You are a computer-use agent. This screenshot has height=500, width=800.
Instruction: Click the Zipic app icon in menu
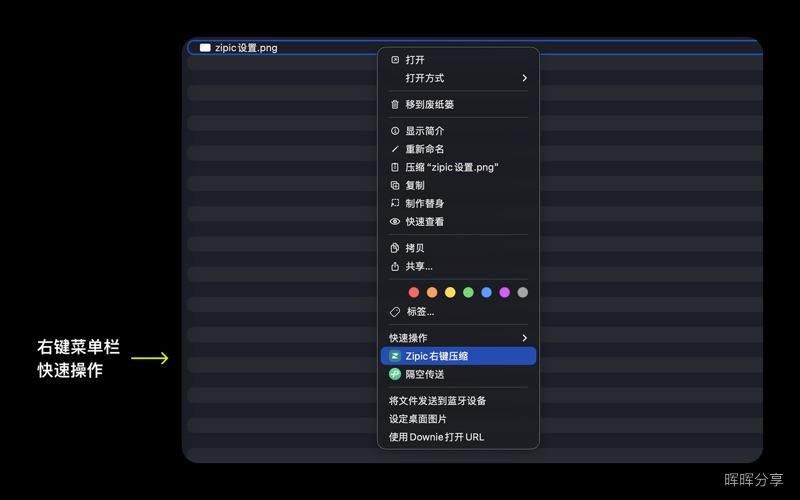coord(395,356)
